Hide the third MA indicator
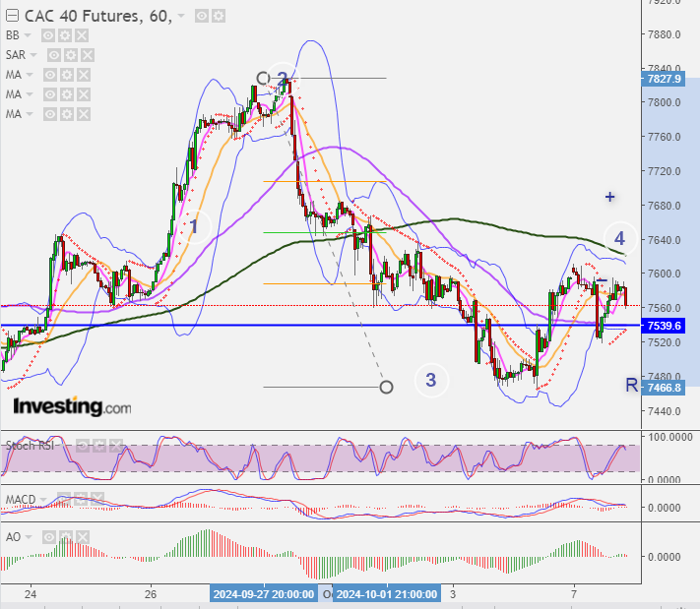700x609 pixels. point(50,114)
